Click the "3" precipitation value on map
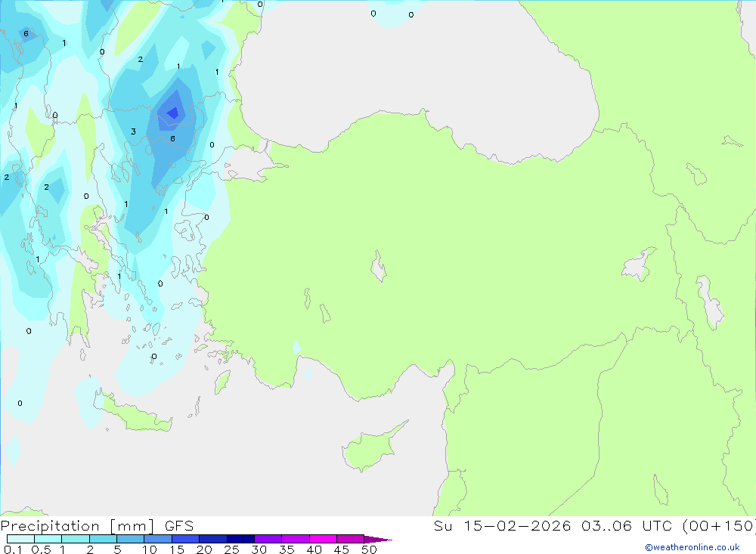756x554 pixels. (134, 132)
